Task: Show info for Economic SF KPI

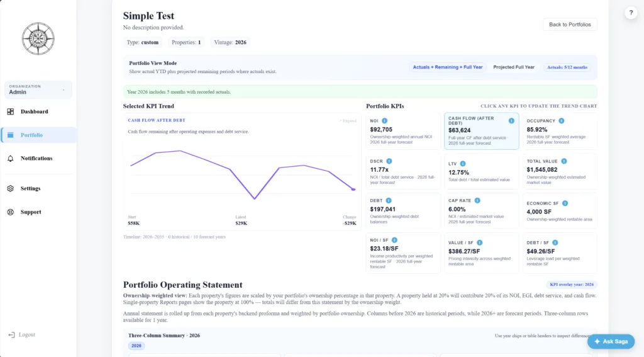Action: [565, 203]
